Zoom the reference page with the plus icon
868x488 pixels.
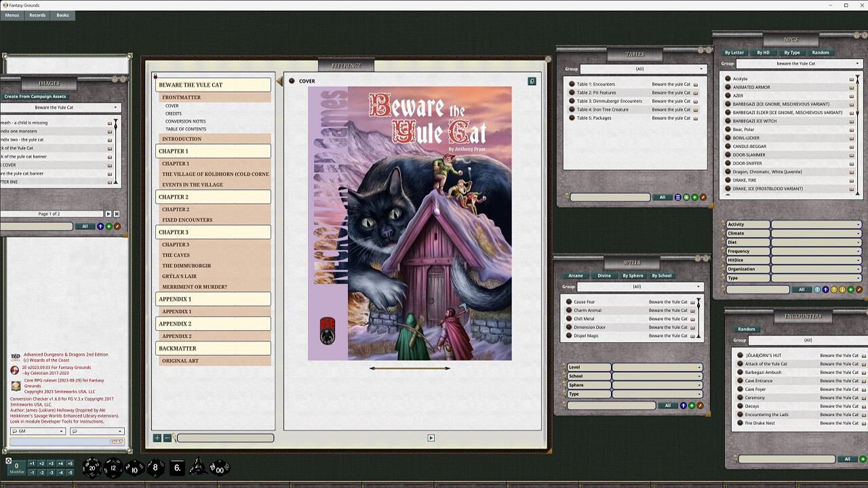[x=157, y=438]
